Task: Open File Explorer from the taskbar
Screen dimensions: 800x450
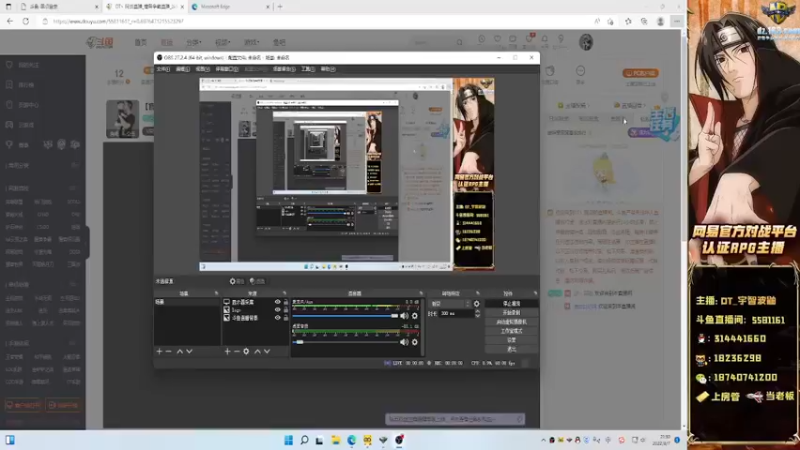Action: (336, 440)
